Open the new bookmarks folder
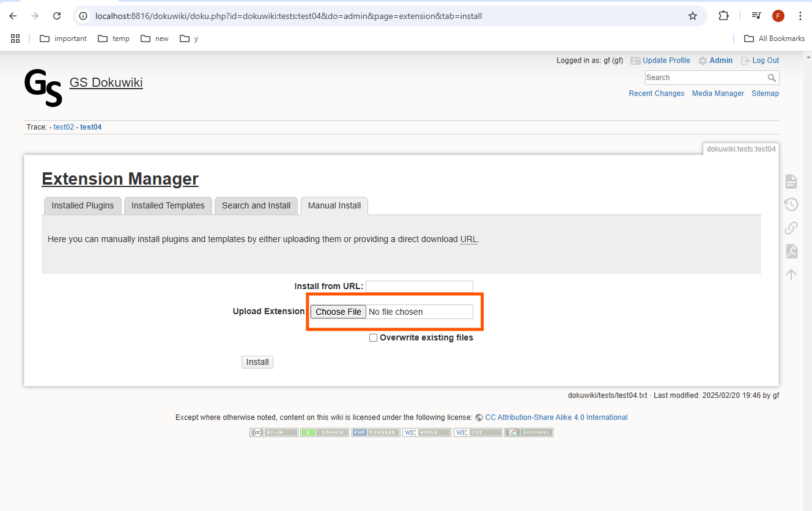 tap(155, 39)
